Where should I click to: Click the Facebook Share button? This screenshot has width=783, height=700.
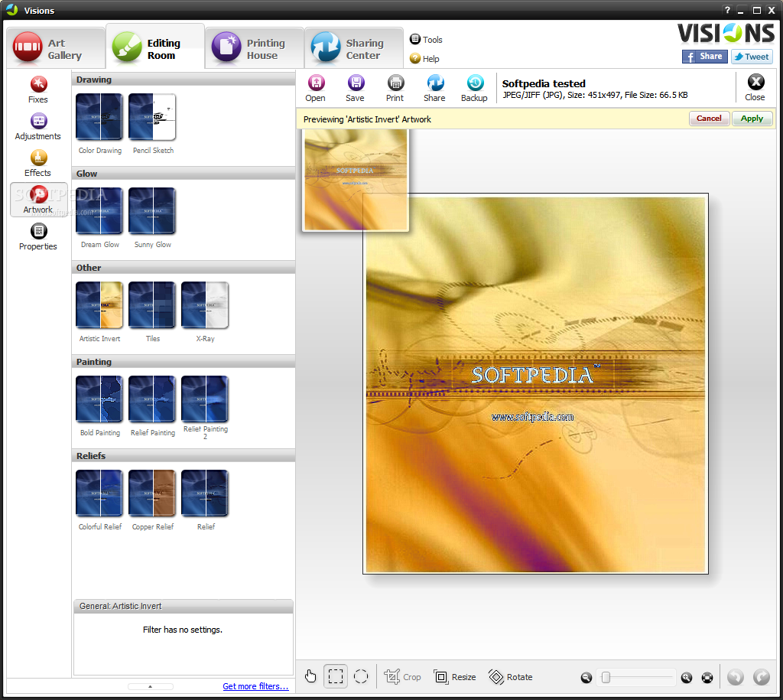(x=704, y=57)
